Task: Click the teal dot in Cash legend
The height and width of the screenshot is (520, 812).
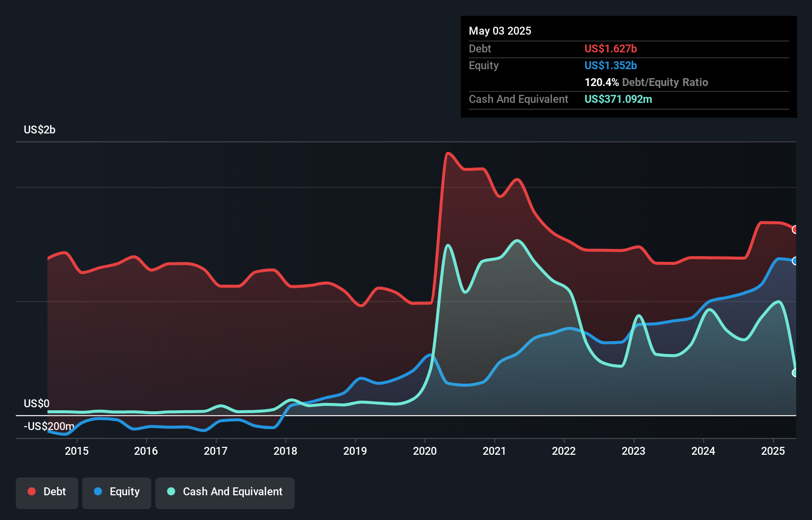Action: click(x=171, y=491)
